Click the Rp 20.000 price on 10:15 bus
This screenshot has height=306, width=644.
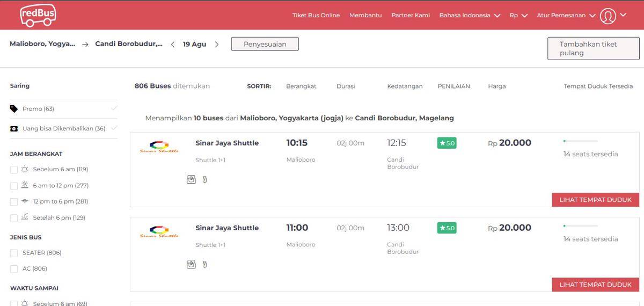tap(509, 143)
